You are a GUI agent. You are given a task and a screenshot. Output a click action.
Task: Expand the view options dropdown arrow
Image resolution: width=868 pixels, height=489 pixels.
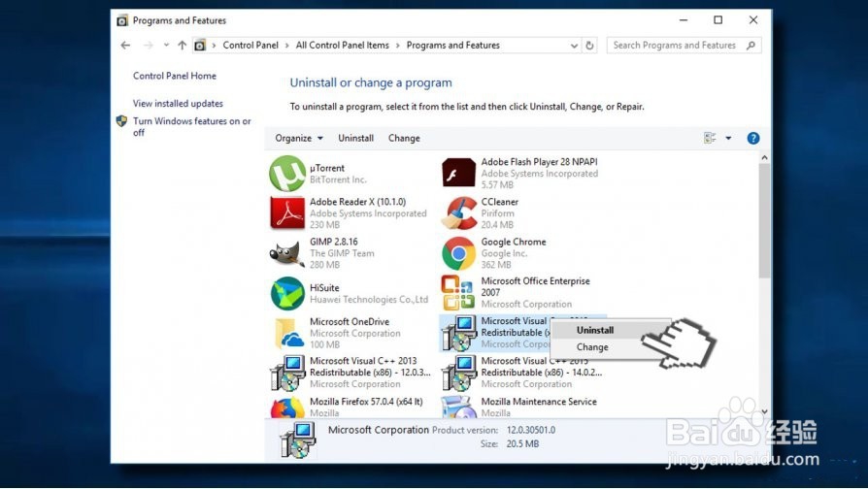coord(728,139)
